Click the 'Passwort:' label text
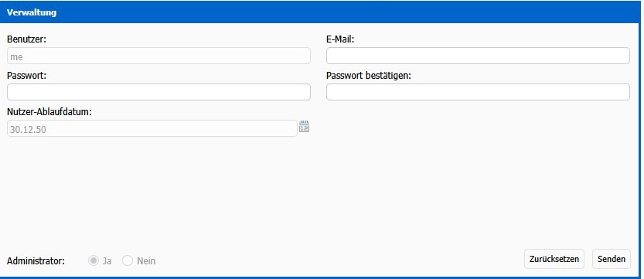 pos(26,76)
